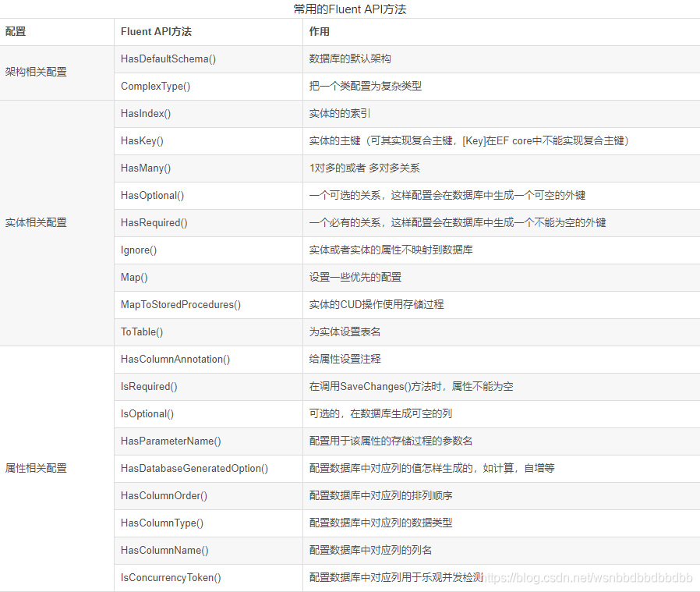Click the description '把一个类配置为复杂类型'
Image resolution: width=700 pixels, height=592 pixels.
click(365, 87)
